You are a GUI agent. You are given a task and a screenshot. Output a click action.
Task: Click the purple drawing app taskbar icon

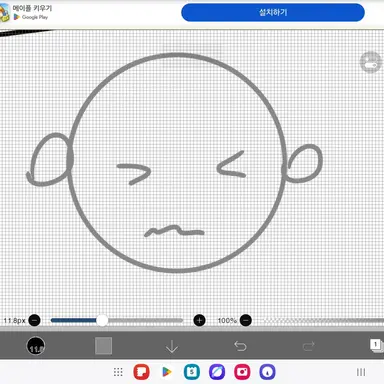(267, 372)
